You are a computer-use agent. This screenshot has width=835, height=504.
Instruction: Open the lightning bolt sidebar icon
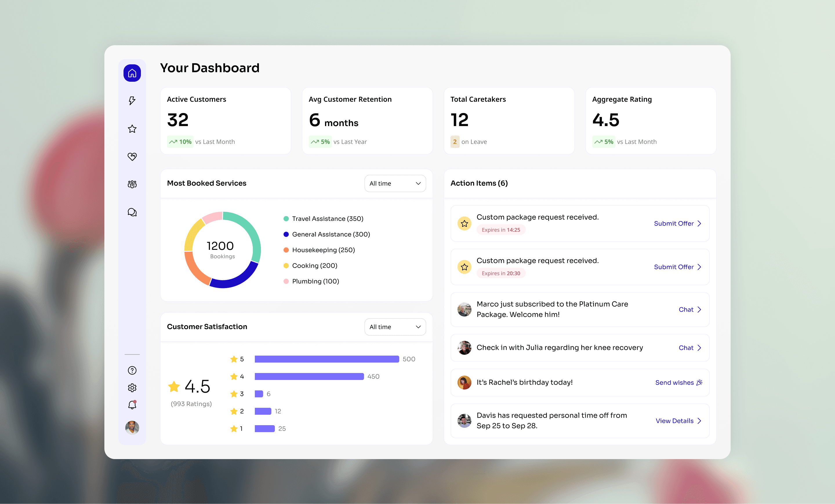pyautogui.click(x=132, y=101)
